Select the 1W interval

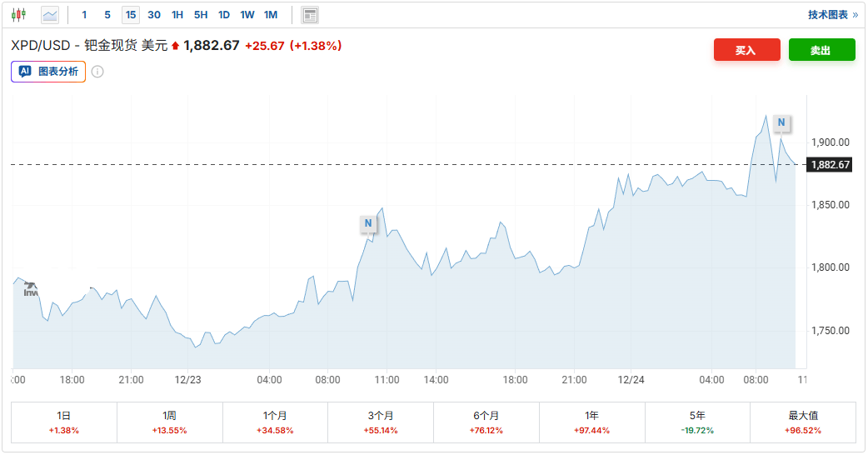coord(247,15)
